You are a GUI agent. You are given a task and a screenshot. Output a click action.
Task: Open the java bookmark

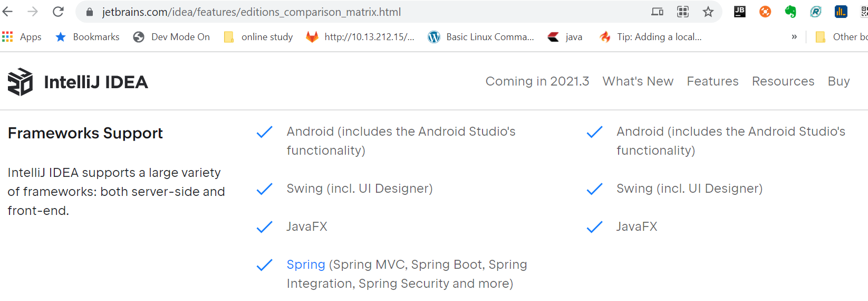point(565,37)
